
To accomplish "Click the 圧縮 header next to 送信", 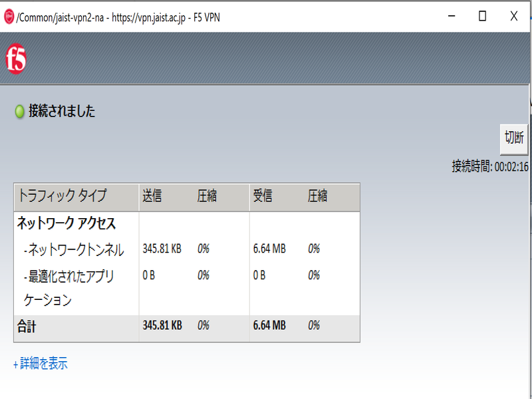I will 207,196.
